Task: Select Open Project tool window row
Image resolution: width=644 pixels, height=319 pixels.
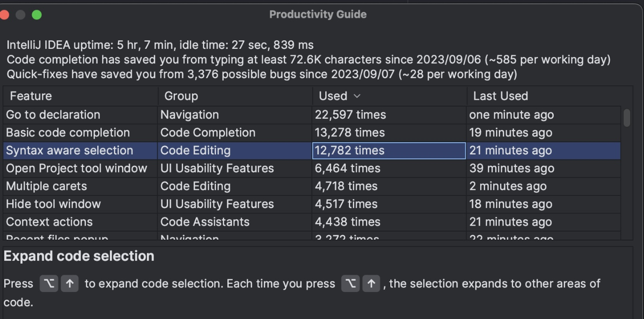Action: point(77,169)
